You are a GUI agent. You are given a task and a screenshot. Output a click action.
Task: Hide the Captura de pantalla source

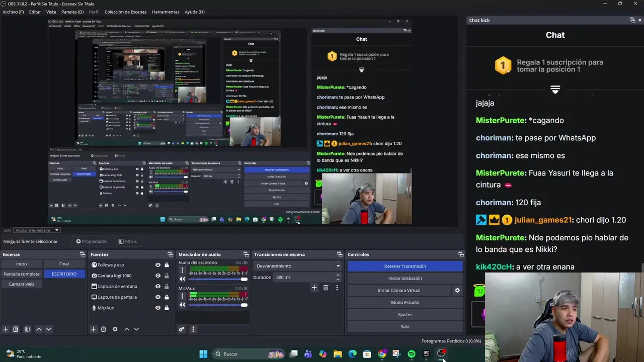(158, 297)
